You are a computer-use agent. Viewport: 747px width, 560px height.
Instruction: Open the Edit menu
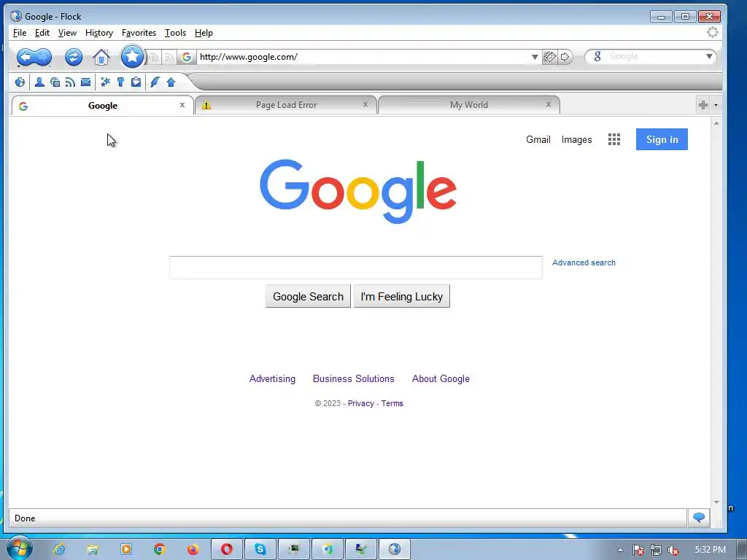42,33
